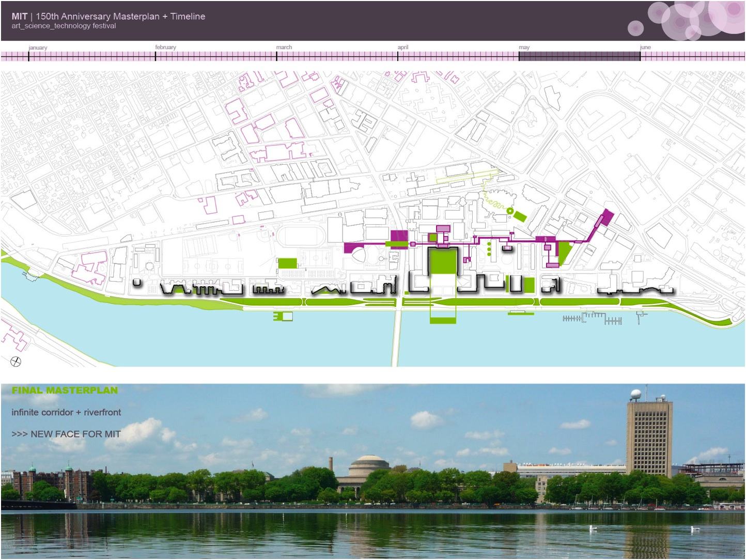Click the march label on the timeline

284,47
